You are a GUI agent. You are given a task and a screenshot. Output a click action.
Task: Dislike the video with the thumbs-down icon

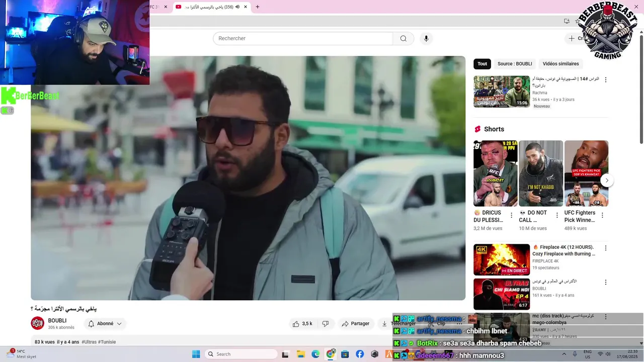[326, 324]
